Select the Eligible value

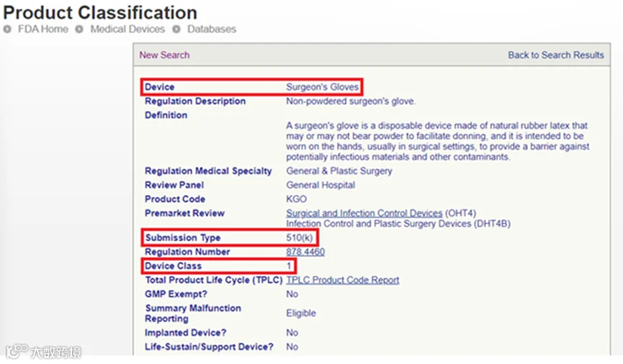[x=301, y=313]
